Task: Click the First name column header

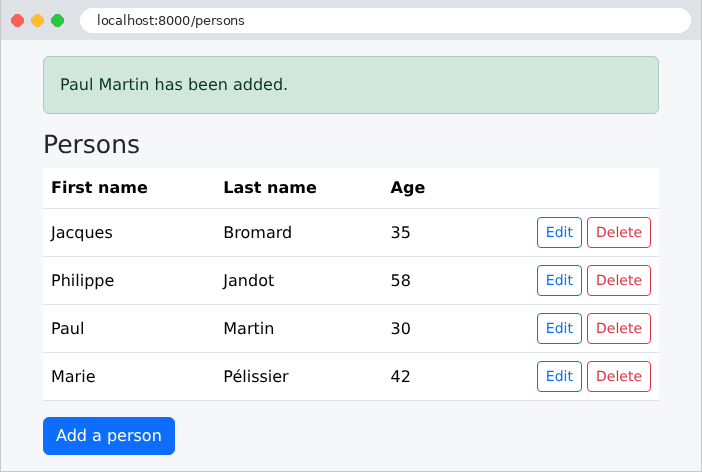Action: (x=99, y=187)
